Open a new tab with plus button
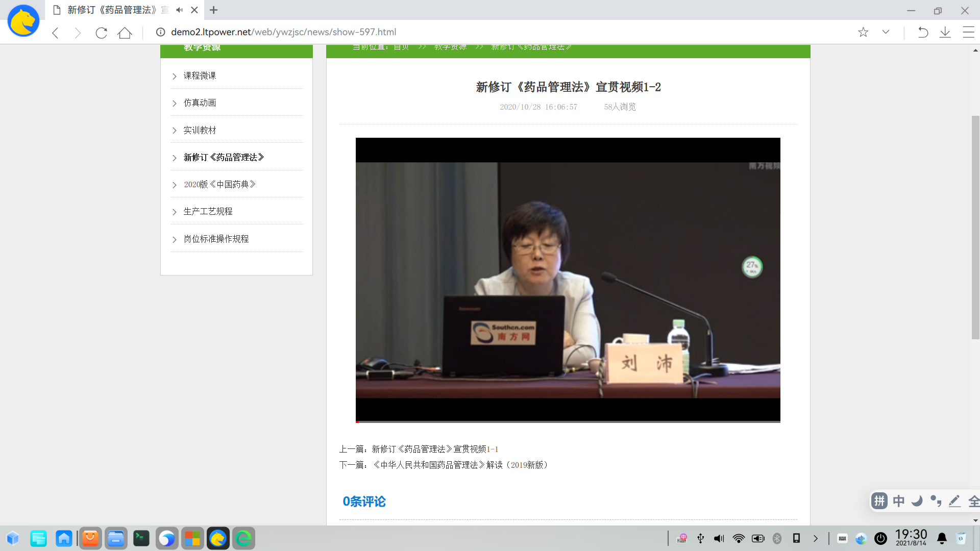980x551 pixels. 213,10
